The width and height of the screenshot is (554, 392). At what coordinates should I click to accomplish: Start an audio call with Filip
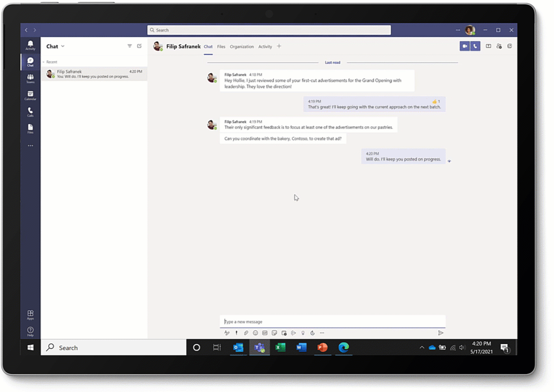pos(475,46)
